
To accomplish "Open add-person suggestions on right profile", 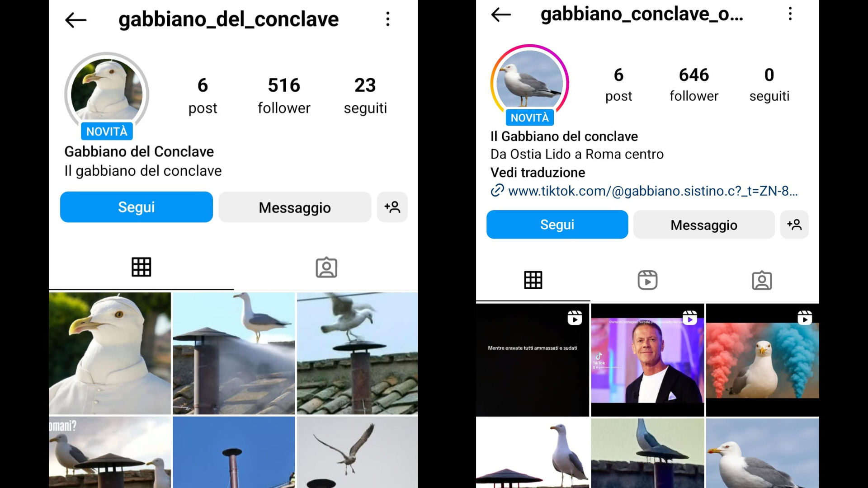I will pos(794,225).
